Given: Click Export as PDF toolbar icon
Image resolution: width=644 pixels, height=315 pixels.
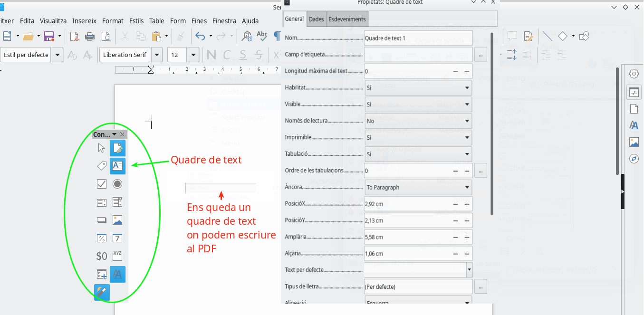Looking at the screenshot, I should point(74,36).
